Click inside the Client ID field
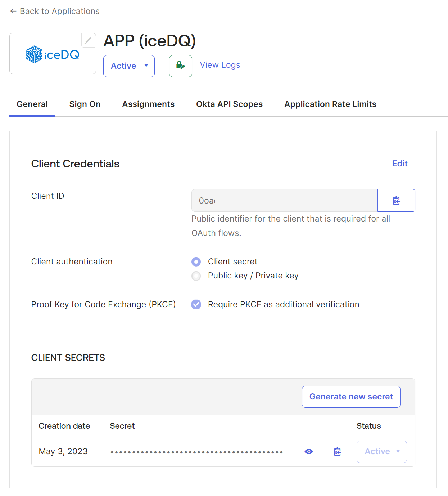This screenshot has width=448, height=496. tap(284, 201)
